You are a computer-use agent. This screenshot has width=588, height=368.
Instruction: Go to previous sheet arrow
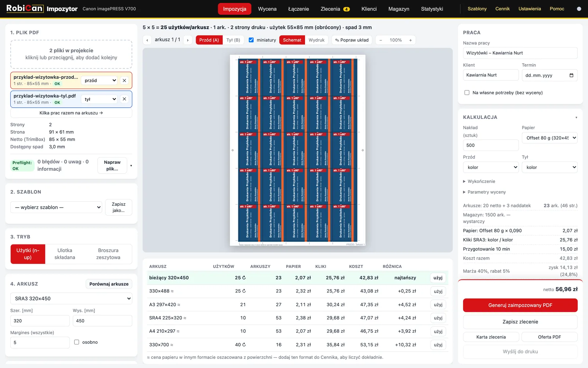(147, 40)
